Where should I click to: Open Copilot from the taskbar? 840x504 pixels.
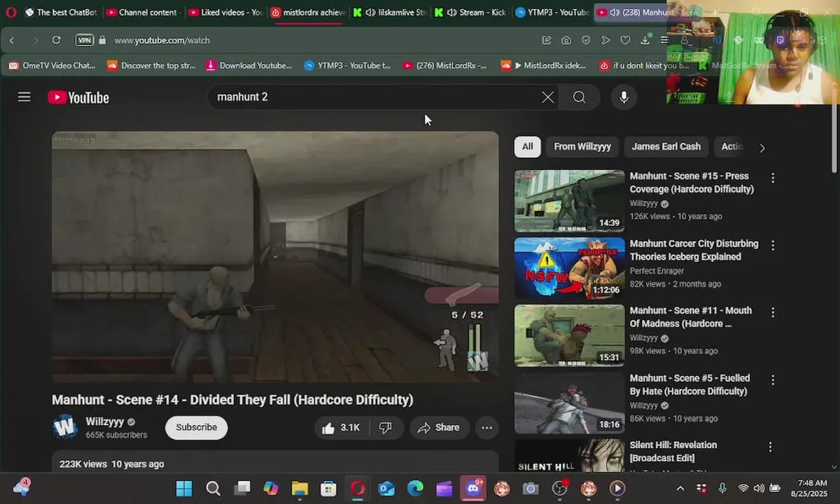click(271, 488)
